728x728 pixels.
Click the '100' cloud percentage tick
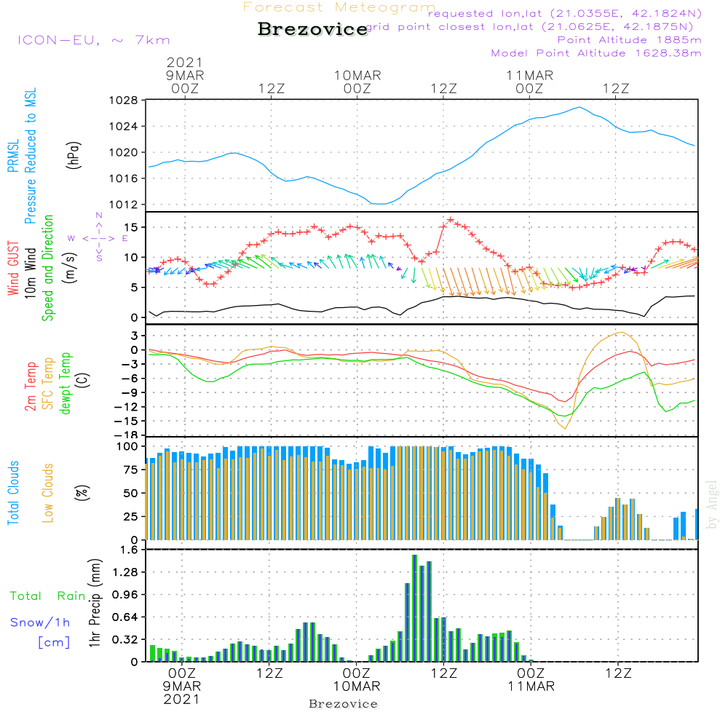[127, 446]
